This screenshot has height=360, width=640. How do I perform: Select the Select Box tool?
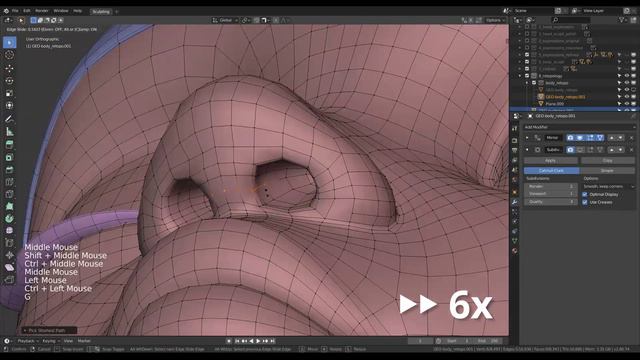(9, 42)
